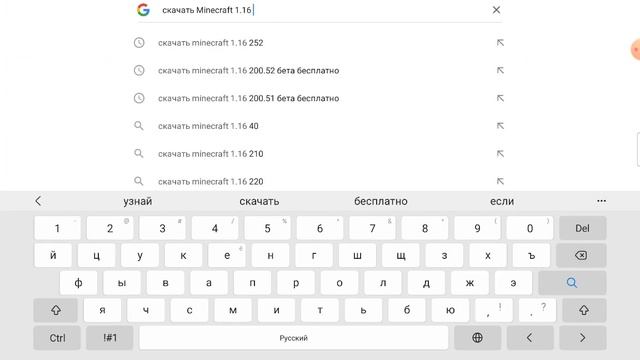Tap the letter ю key
Screen dimensions: 640x360
(450, 310)
